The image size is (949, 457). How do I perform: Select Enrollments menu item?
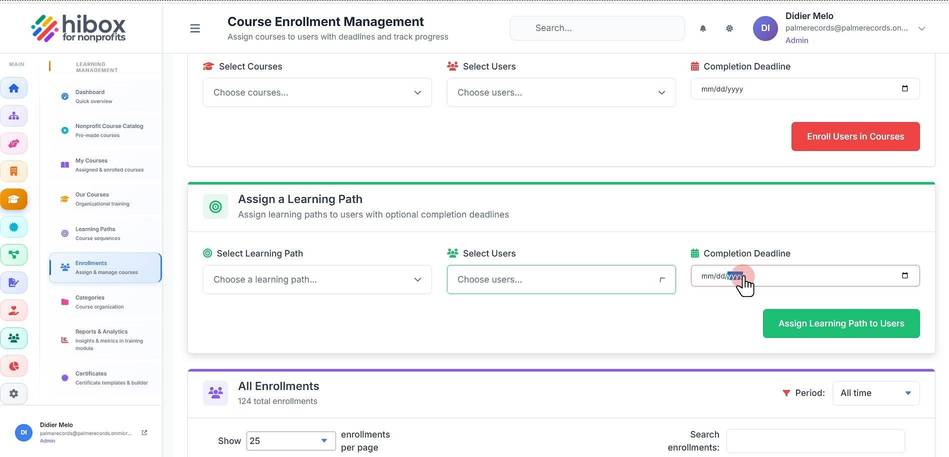click(x=105, y=268)
